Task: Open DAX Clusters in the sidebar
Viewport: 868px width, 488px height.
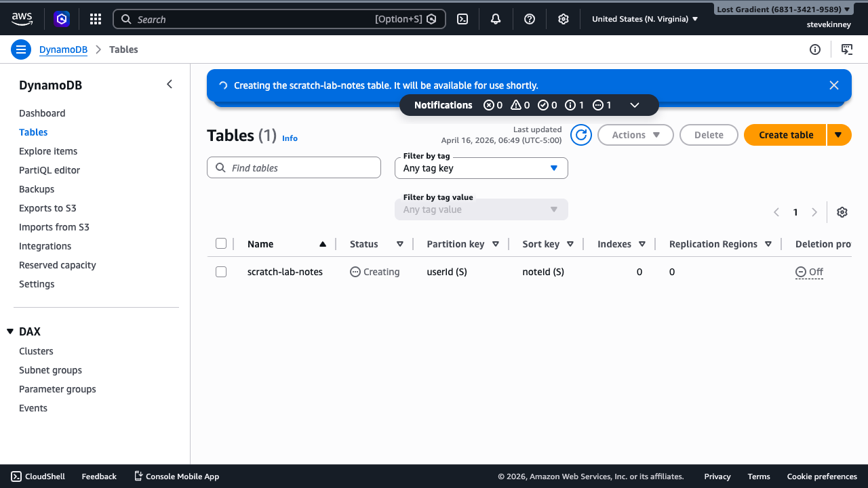Action: coord(36,351)
